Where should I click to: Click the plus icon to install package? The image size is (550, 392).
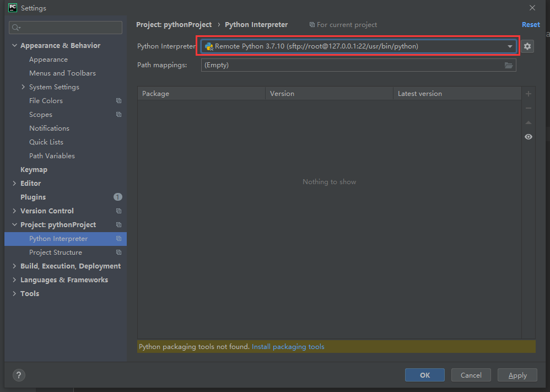(529, 94)
